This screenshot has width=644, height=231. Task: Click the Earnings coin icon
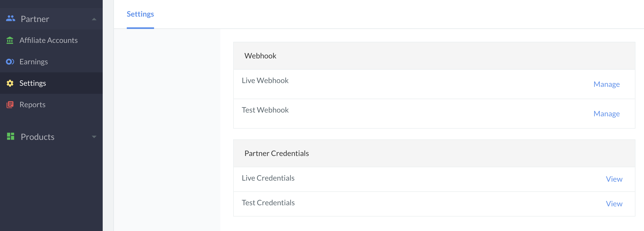[x=10, y=62]
